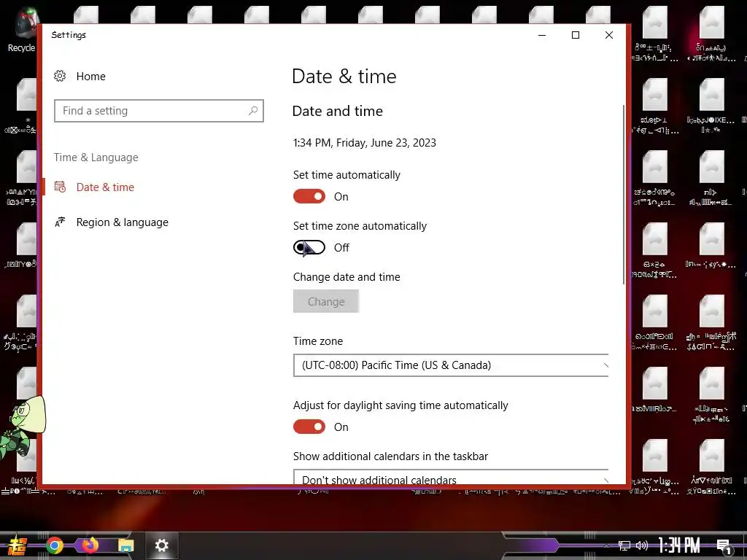Open the additional calendars dropdown
This screenshot has height=560, width=747.
pos(451,477)
